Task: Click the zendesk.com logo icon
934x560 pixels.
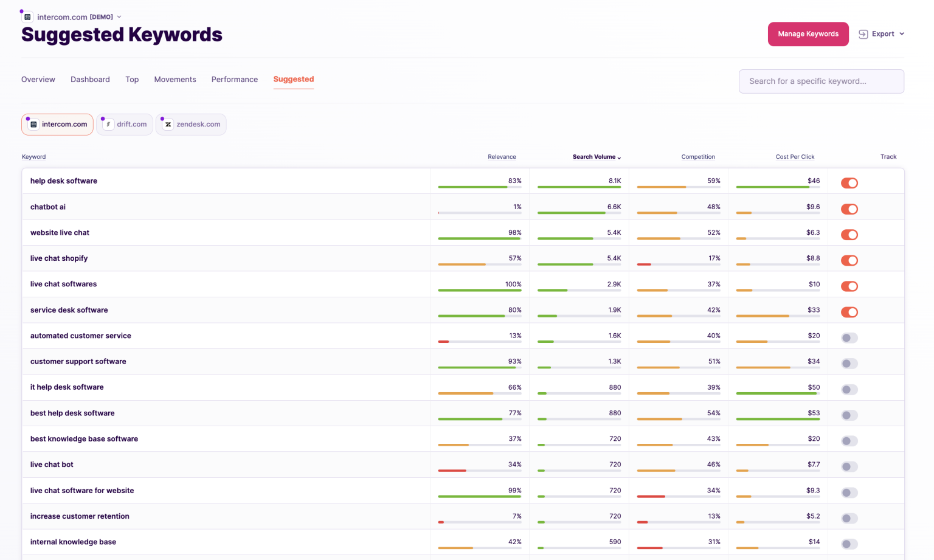Action: pos(168,125)
